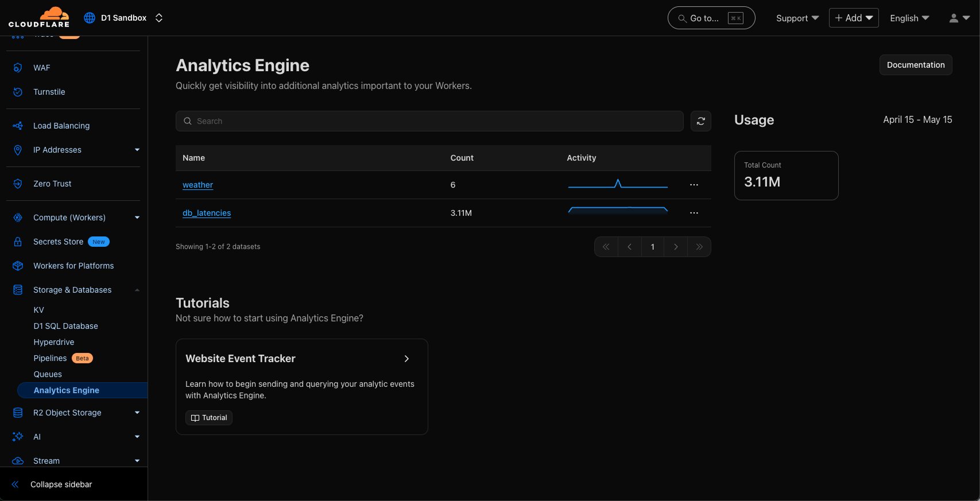Jump to last page of datasets
The width and height of the screenshot is (980, 501).
tap(699, 247)
